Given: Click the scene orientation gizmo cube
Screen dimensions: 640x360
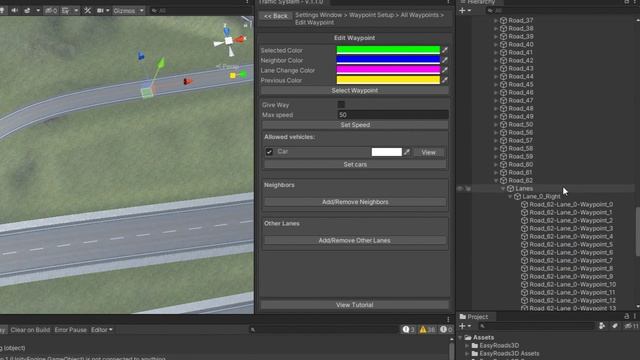Looking at the screenshot, I should click(229, 40).
